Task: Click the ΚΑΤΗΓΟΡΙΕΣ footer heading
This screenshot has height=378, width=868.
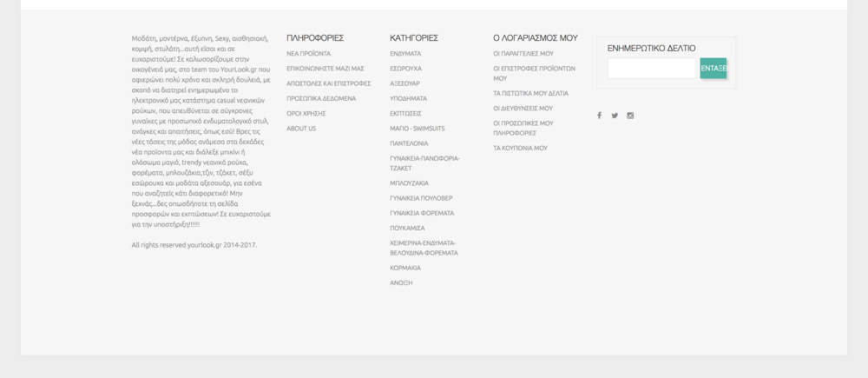Action: click(x=414, y=38)
